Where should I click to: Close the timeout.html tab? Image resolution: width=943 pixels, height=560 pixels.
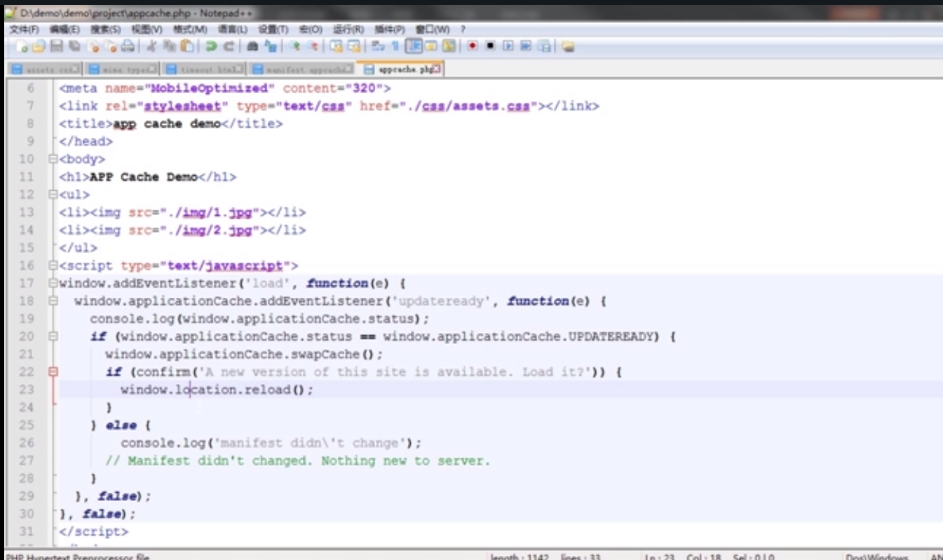coord(238,69)
